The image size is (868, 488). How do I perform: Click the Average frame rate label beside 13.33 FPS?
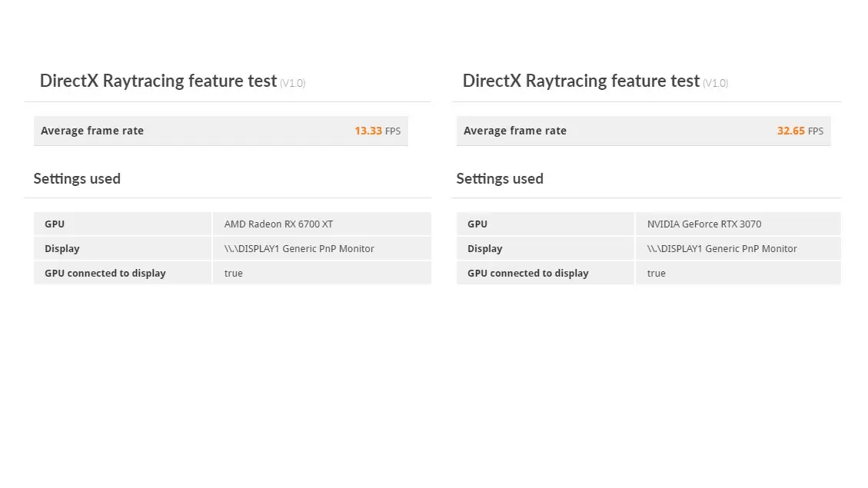click(92, 131)
